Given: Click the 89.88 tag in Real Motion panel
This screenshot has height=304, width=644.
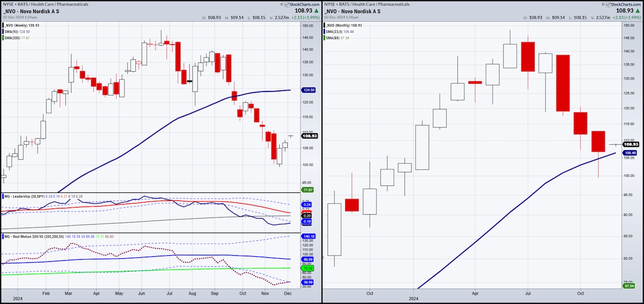Looking at the screenshot, I should pyautogui.click(x=308, y=259).
